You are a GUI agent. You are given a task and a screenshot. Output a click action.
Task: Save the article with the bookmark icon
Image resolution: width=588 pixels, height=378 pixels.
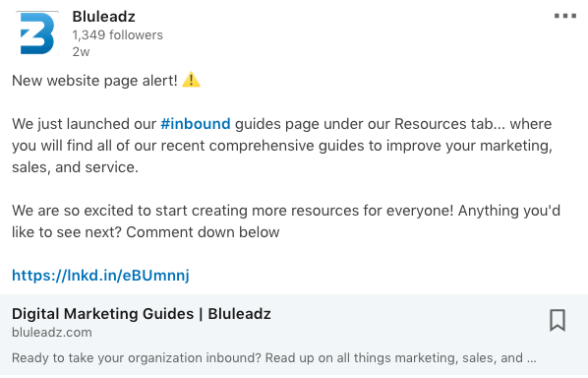pyautogui.click(x=558, y=320)
